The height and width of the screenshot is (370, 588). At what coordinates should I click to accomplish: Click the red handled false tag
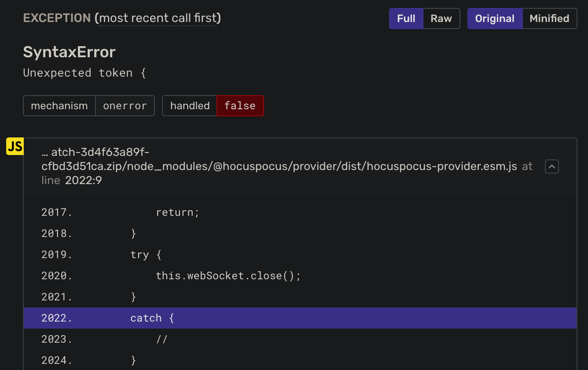240,105
